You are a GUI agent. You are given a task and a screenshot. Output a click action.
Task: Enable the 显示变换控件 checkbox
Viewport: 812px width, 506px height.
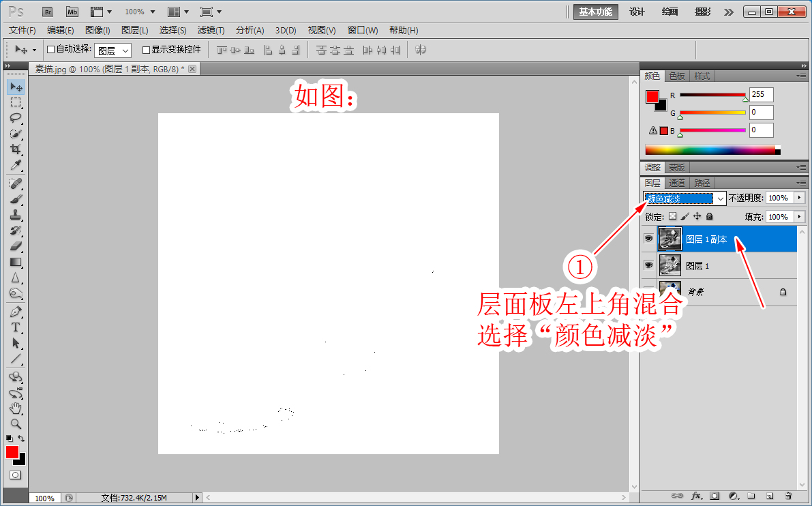point(146,50)
